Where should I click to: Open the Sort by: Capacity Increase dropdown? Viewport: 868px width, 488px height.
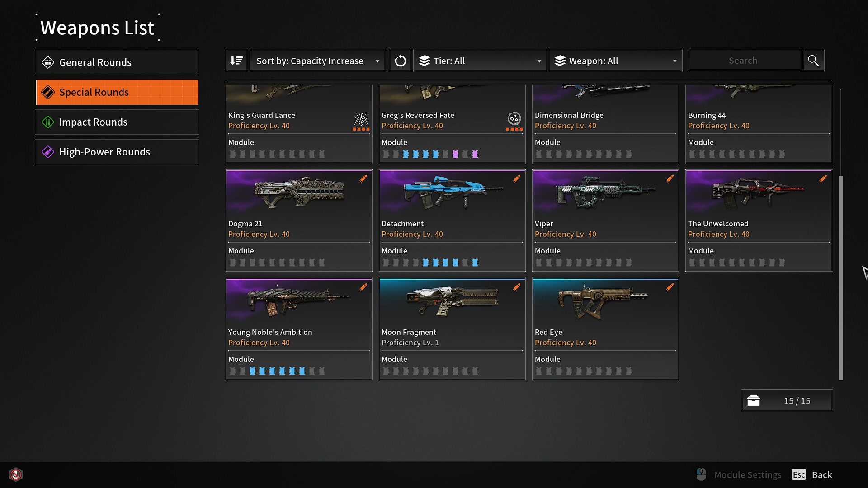point(317,61)
